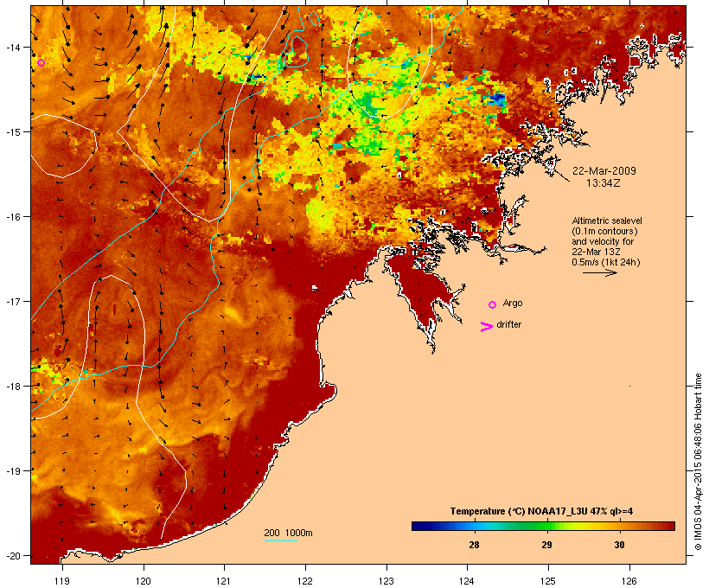Click the colorbar label '30'
Screen dimensions: 709x588
(x=619, y=545)
